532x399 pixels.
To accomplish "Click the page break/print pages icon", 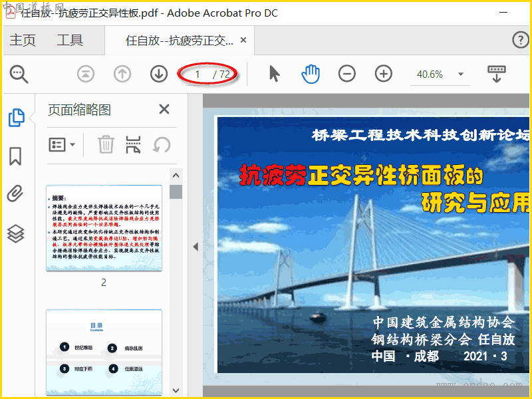I will point(133,145).
